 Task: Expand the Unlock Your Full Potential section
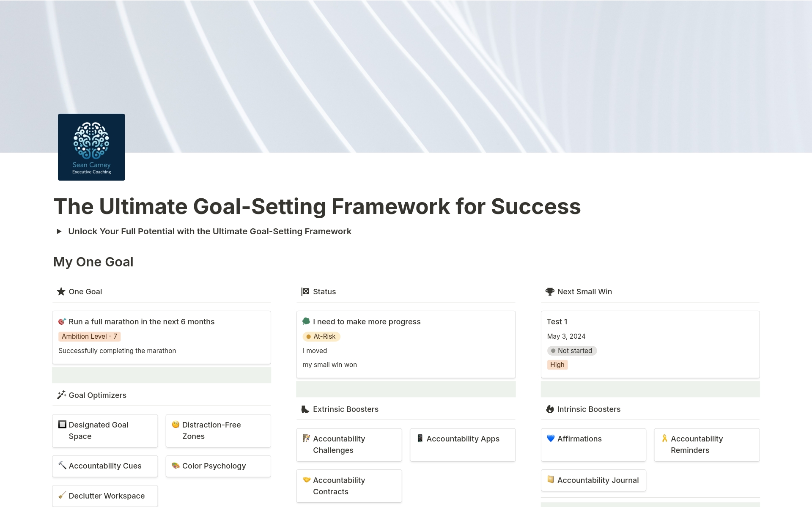pyautogui.click(x=59, y=231)
